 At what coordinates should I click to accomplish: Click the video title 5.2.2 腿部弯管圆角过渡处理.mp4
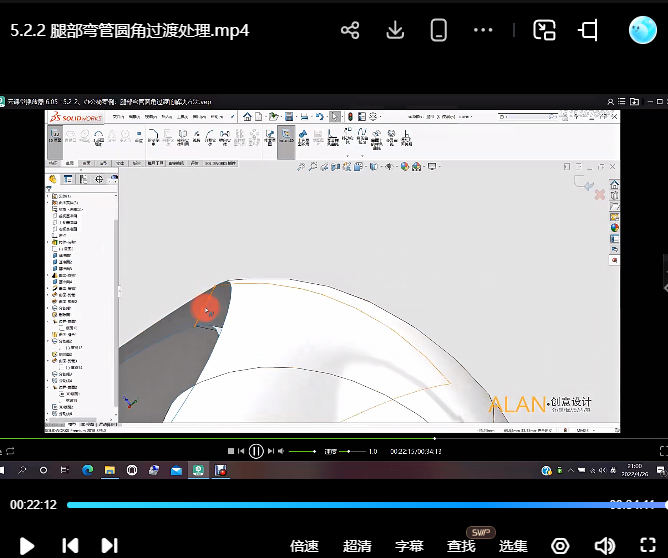coord(130,30)
